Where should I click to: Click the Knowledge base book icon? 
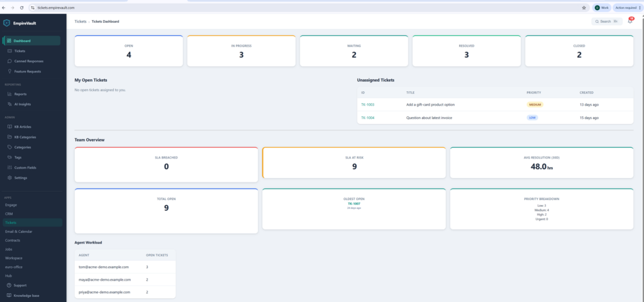click(9, 296)
